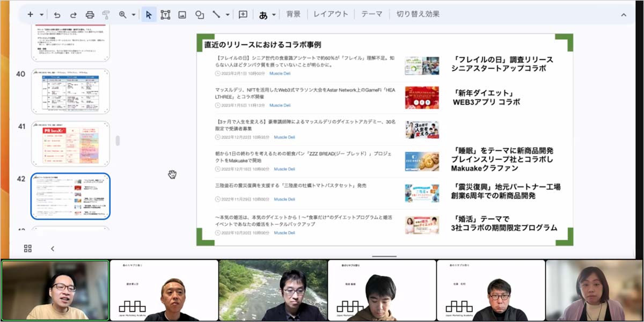The width and height of the screenshot is (644, 322).
Task: Click the 婚活 diet program press image
Action: pyautogui.click(x=422, y=225)
